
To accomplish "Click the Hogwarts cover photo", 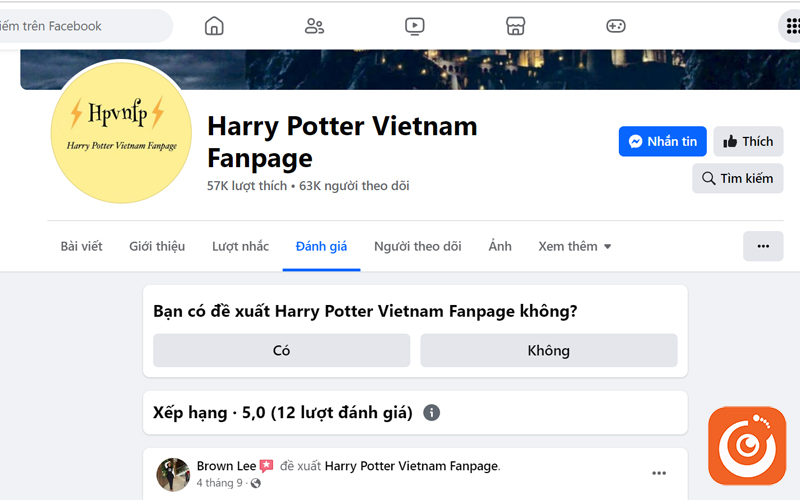I will tap(410, 69).
